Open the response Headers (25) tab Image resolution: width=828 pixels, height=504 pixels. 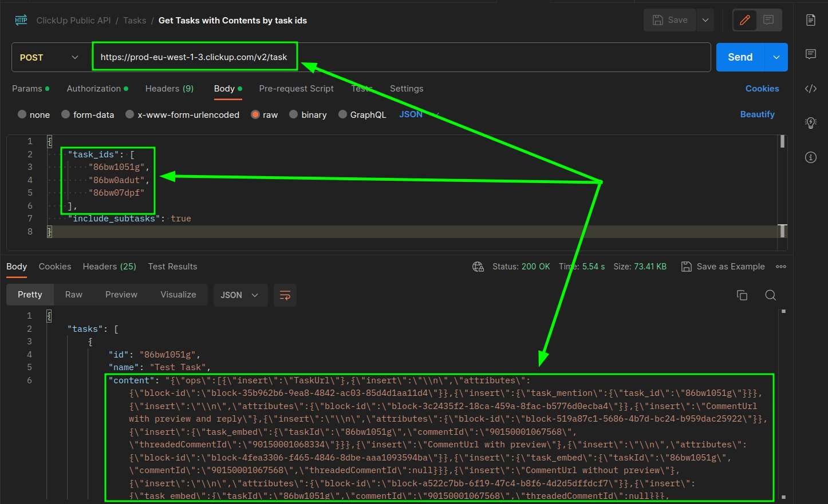[x=109, y=267]
